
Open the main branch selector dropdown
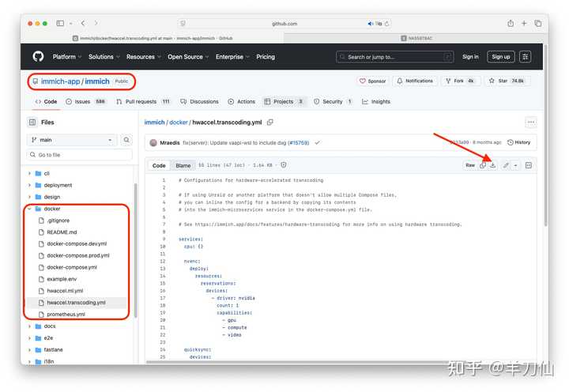tap(71, 140)
